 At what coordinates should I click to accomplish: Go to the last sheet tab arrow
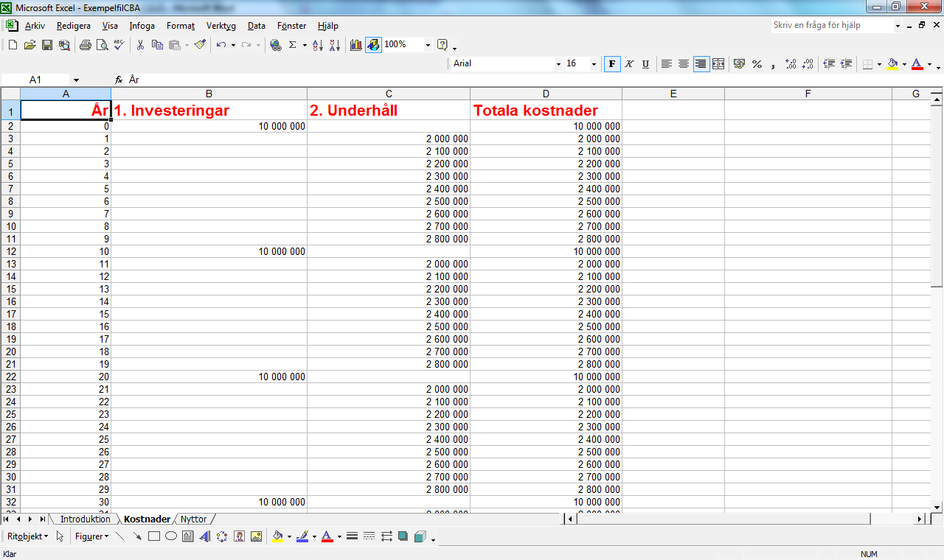click(43, 519)
